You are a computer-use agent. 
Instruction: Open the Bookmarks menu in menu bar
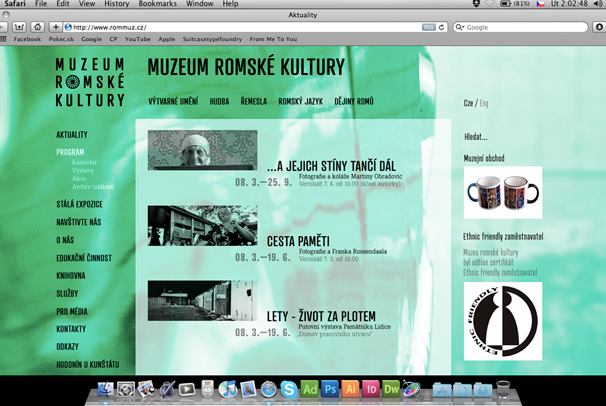(x=157, y=4)
